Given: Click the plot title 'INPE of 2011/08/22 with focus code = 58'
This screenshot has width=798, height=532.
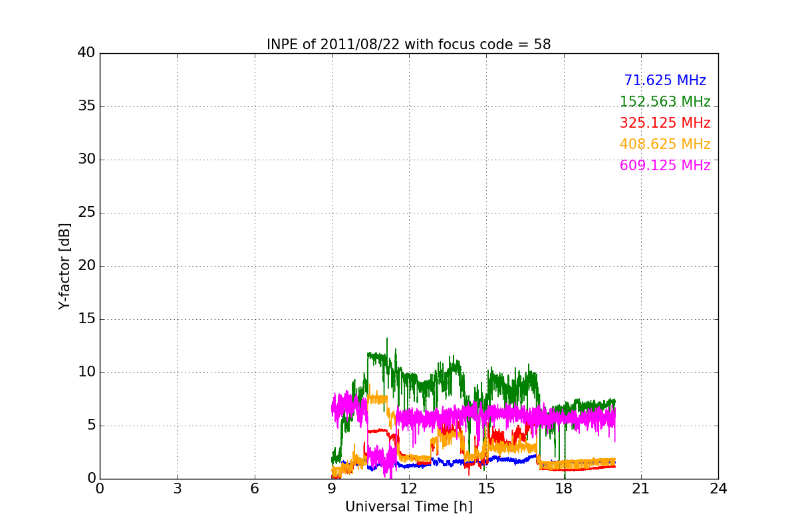Looking at the screenshot, I should coord(409,45).
